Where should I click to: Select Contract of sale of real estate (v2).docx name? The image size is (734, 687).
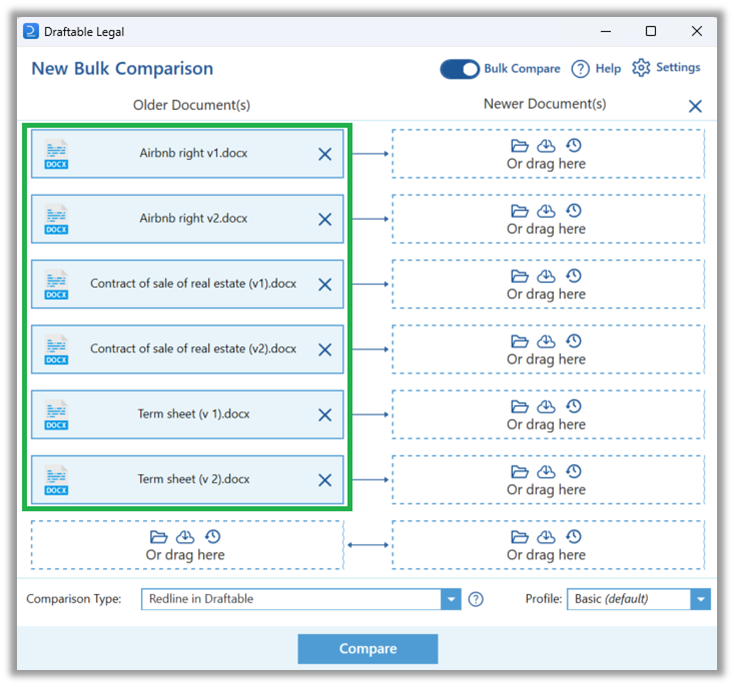(x=193, y=349)
